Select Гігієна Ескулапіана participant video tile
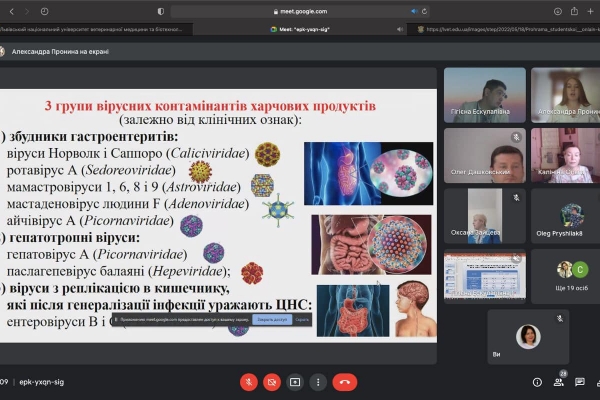600x400 pixels. [485, 95]
